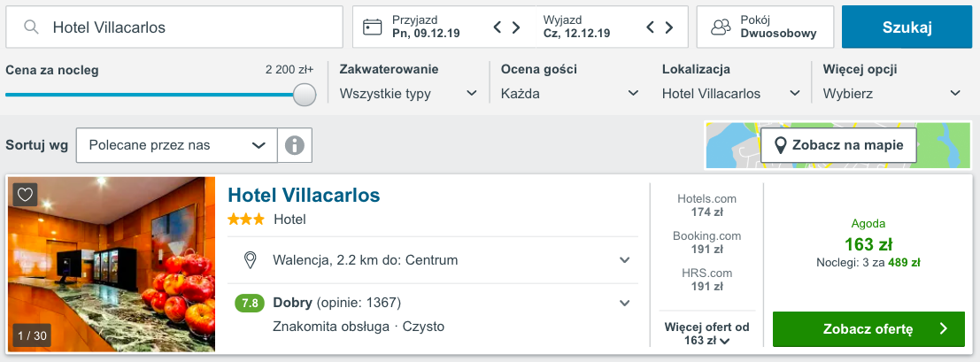
Task: Expand Więcej opcji Wybierz dropdown
Action: pos(891,94)
